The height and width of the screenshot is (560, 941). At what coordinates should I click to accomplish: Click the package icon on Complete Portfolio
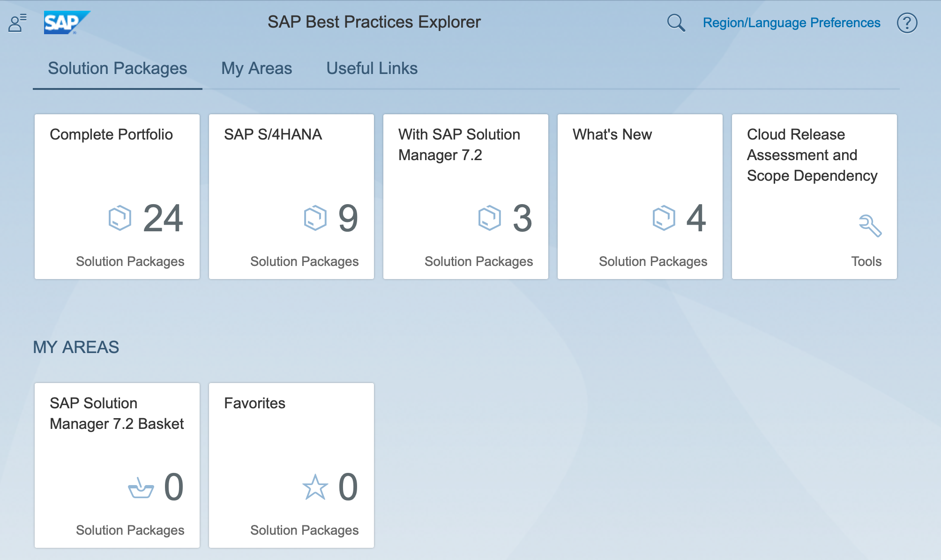coord(120,218)
